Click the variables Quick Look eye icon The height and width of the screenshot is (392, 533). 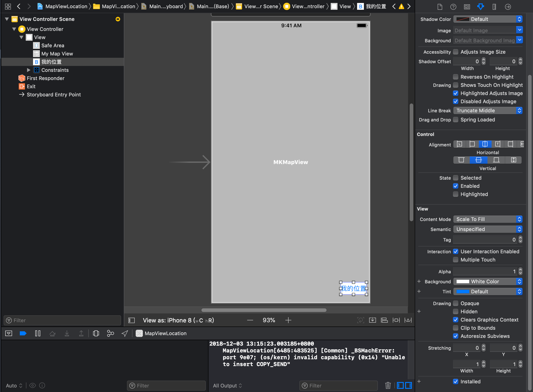click(33, 385)
